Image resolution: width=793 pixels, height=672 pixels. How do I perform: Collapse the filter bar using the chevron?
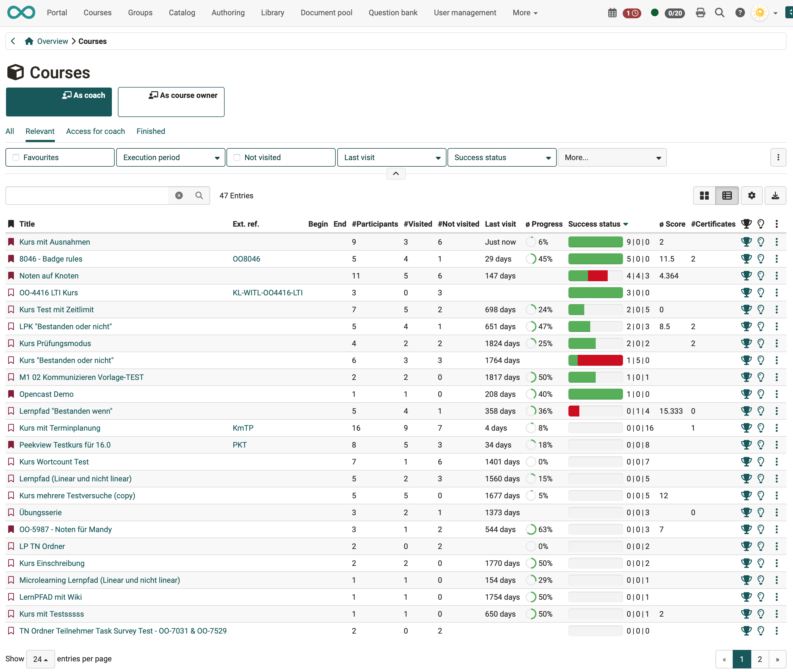[396, 174]
